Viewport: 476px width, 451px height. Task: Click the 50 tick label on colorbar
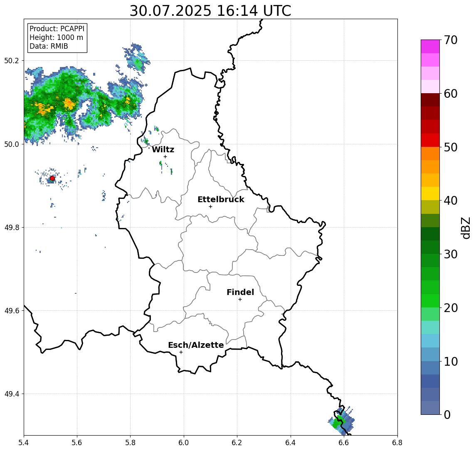tap(450, 147)
